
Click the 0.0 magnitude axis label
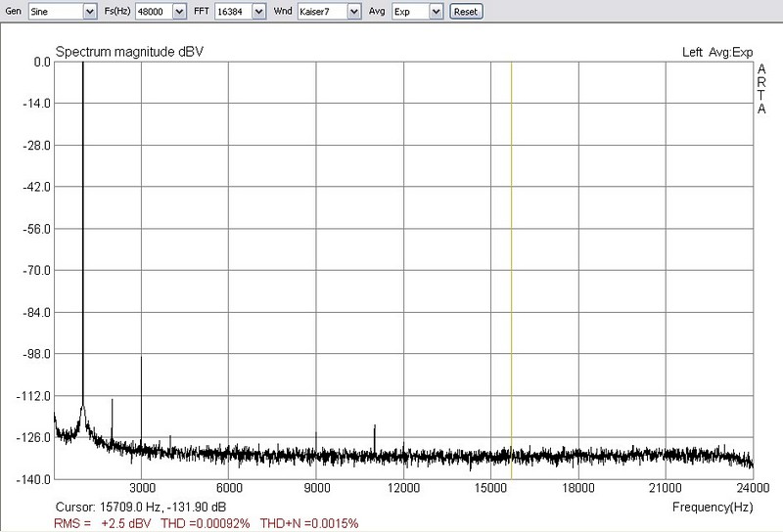[42, 63]
